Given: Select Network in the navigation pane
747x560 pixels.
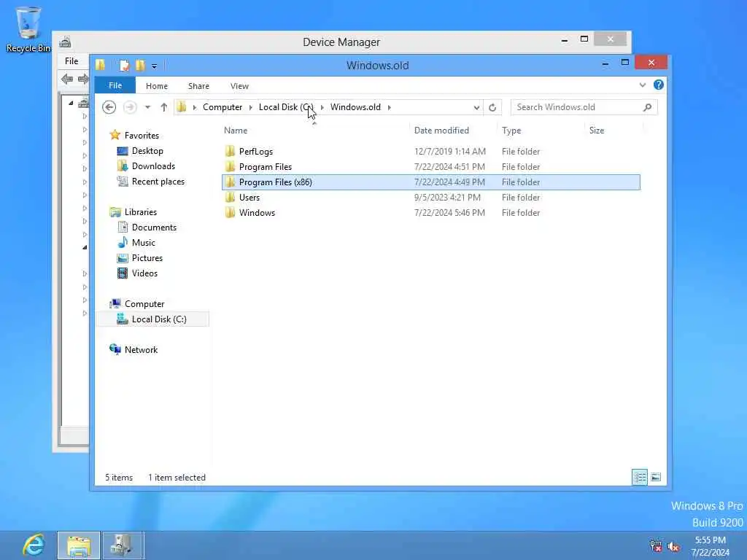Looking at the screenshot, I should [141, 349].
